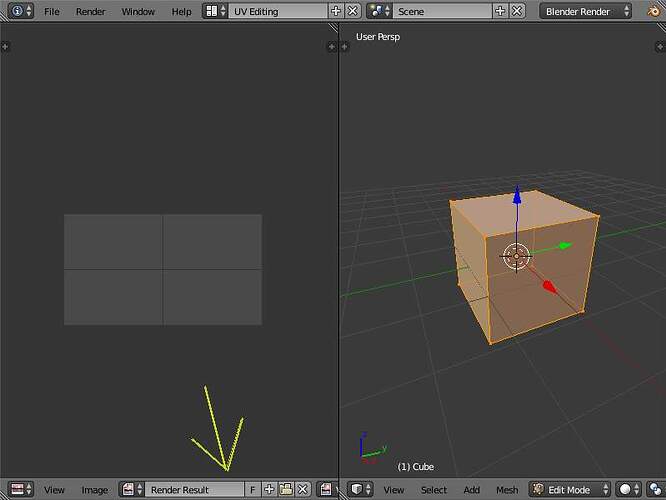
Task: Open the Edit Mode dropdown
Action: (x=570, y=489)
